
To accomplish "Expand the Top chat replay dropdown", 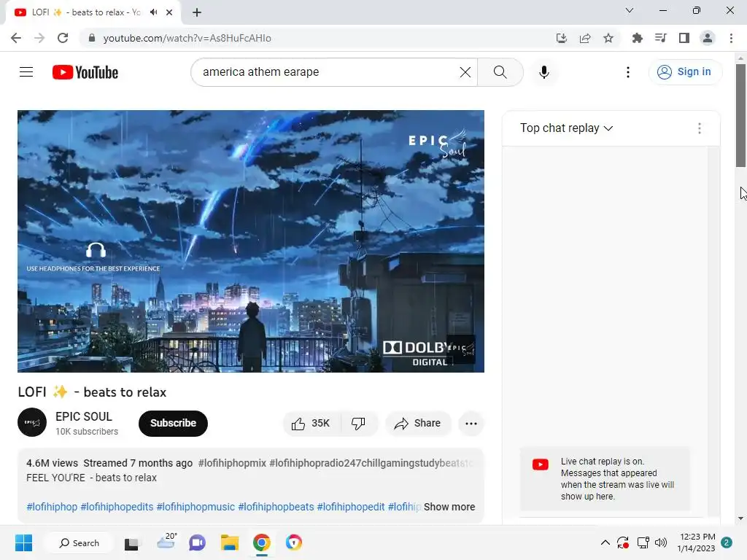I will [x=566, y=128].
